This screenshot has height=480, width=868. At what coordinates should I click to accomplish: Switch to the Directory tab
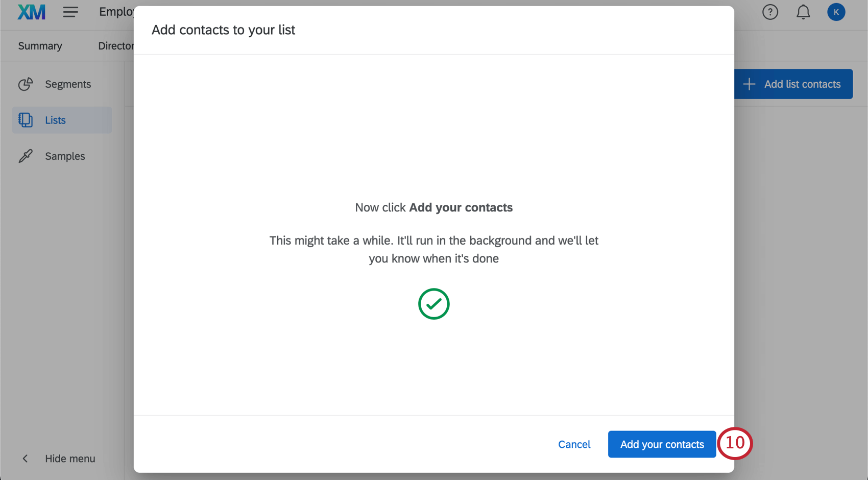click(116, 45)
